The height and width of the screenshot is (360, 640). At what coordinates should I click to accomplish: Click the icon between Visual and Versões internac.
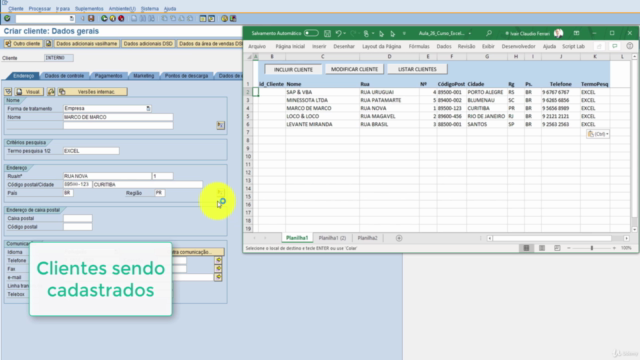(x=51, y=92)
